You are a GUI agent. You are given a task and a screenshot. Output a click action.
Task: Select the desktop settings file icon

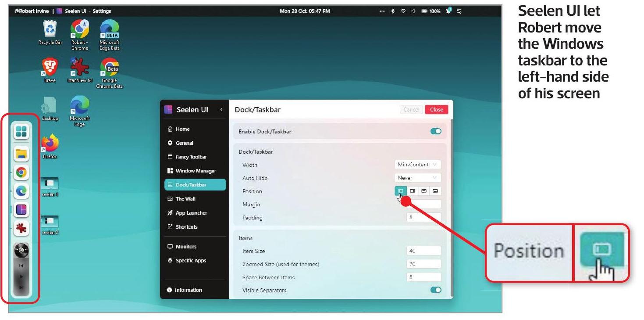50,109
